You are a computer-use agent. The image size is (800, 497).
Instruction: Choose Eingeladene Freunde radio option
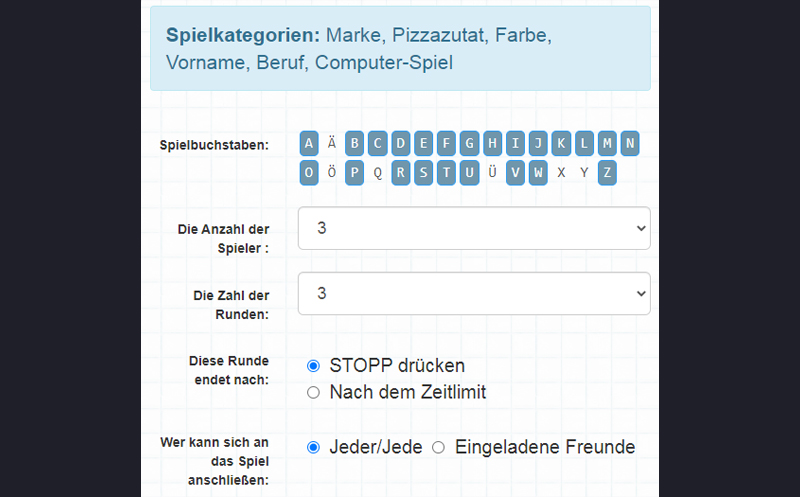[438, 447]
